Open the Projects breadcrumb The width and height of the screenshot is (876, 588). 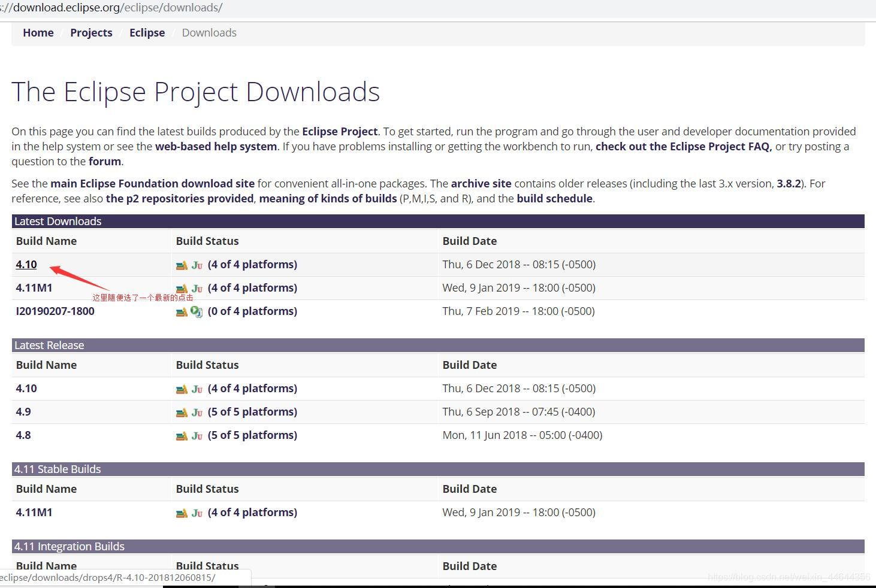(x=91, y=33)
